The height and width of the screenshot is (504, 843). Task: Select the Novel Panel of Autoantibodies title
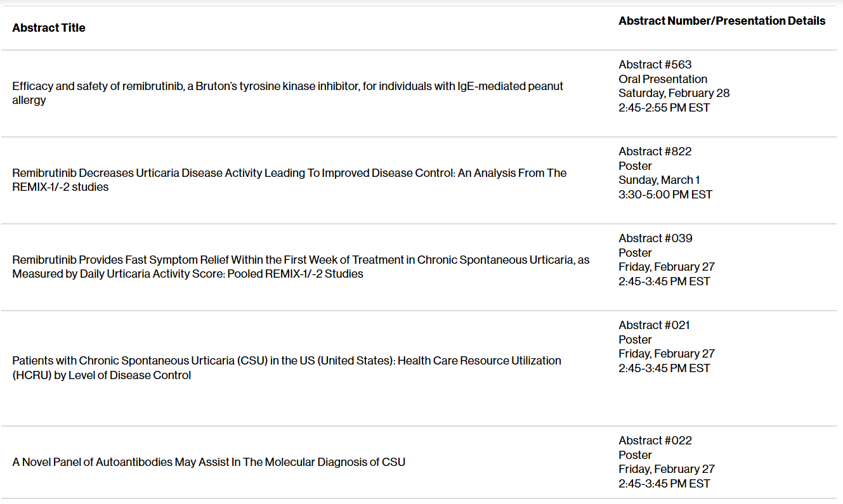[x=209, y=462]
